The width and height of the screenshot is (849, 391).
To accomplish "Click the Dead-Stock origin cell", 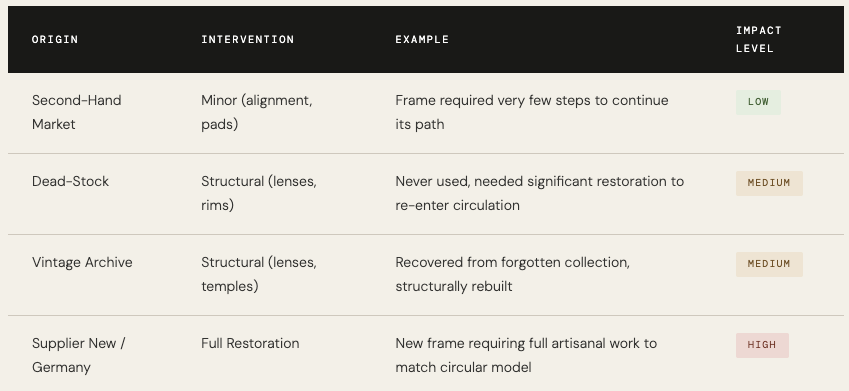I will click(x=70, y=181).
